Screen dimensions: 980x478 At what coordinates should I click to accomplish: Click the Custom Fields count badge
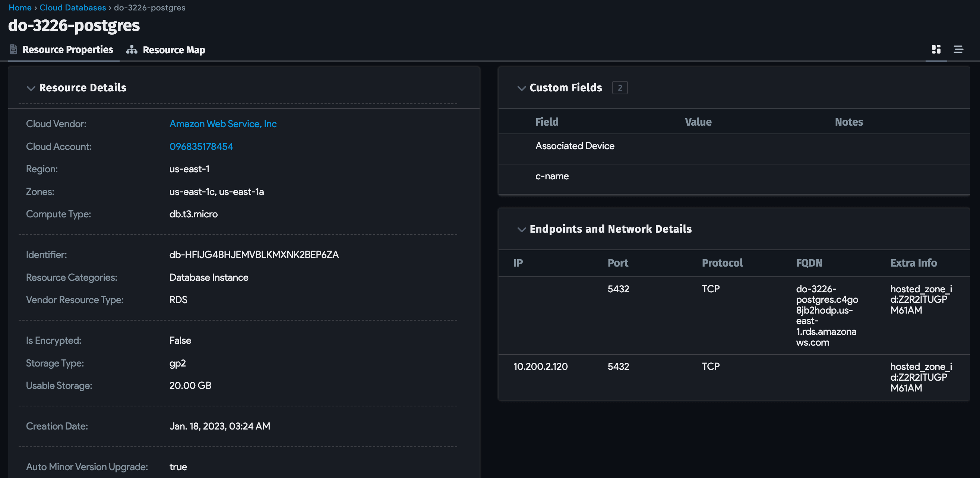[x=619, y=88]
